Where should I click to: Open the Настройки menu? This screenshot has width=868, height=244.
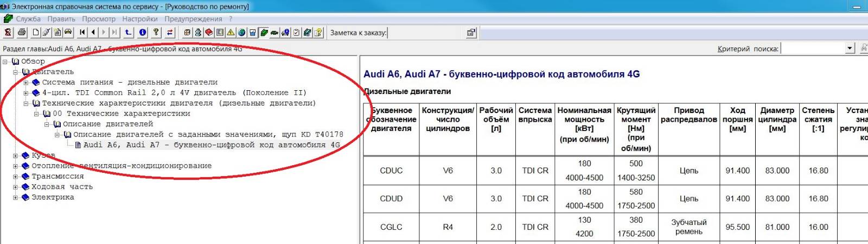tap(140, 18)
